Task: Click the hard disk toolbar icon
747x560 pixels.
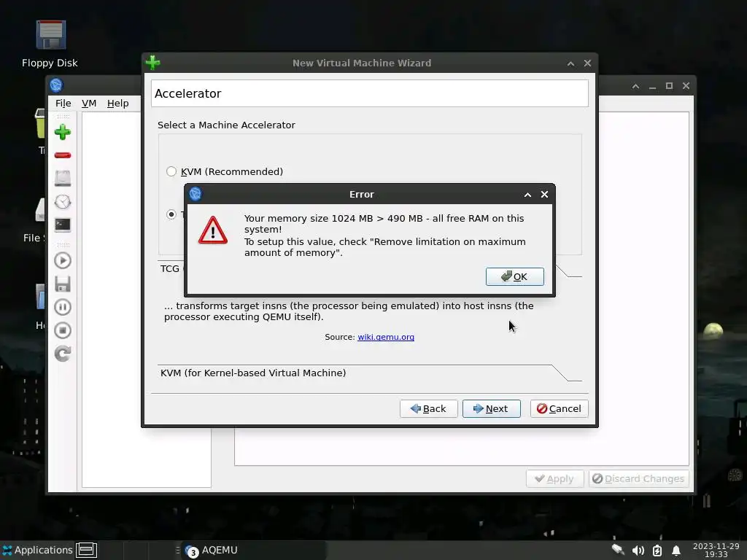Action: point(63,179)
